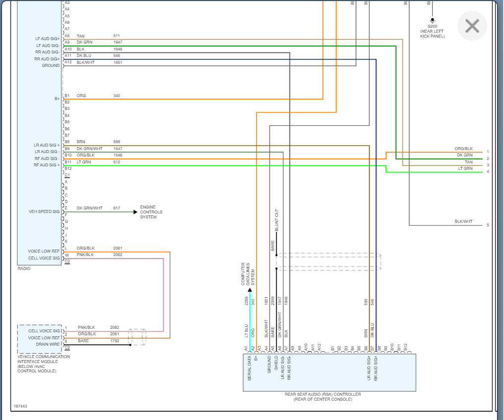Click the G200 ground symbol
The width and height of the screenshot is (504, 420).
(432, 20)
